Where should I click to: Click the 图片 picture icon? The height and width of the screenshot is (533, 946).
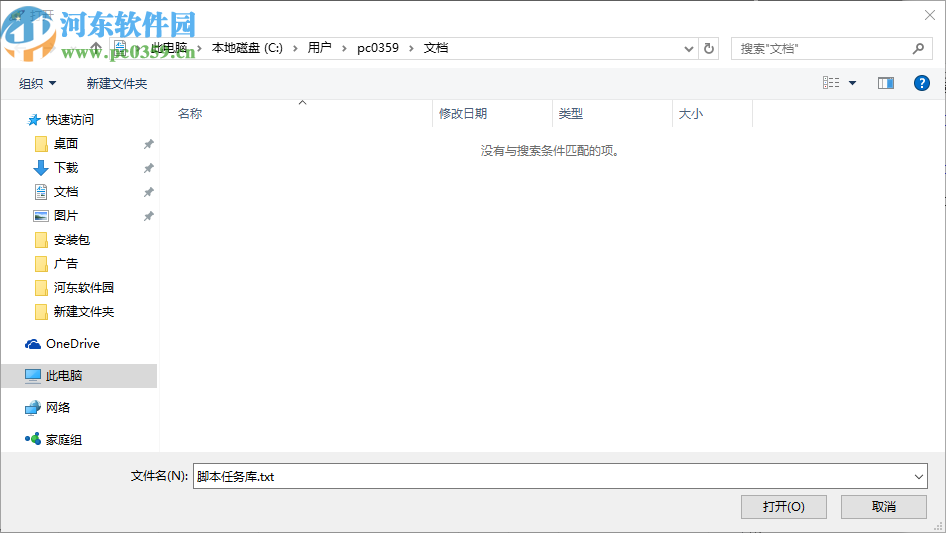tap(41, 216)
